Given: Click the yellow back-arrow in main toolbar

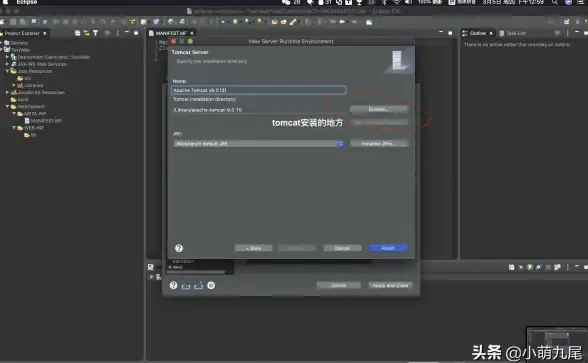Looking at the screenshot, I should click(342, 22).
